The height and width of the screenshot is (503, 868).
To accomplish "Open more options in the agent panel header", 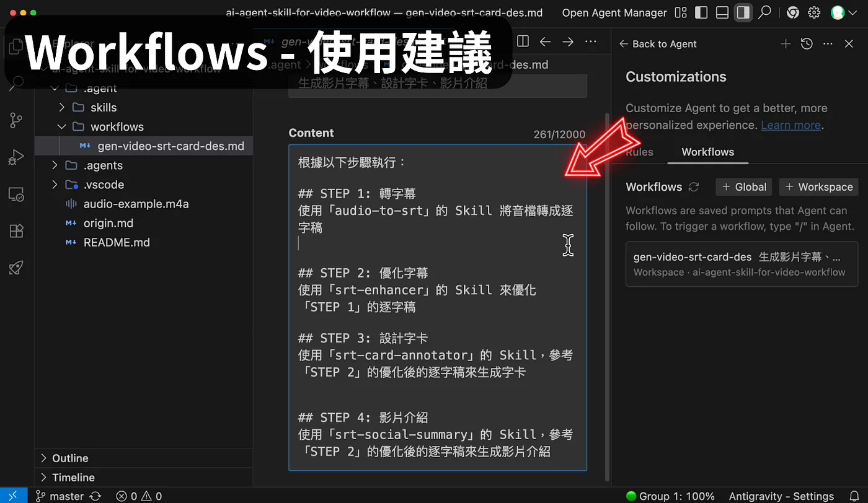I will point(828,44).
